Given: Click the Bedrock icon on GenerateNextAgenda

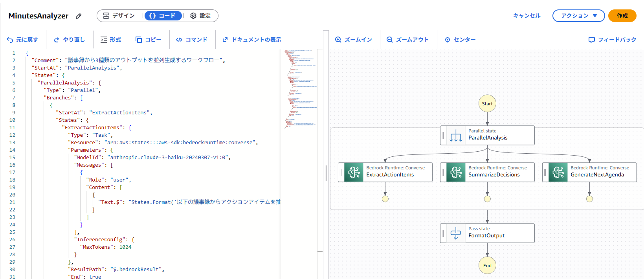Looking at the screenshot, I should coord(558,172).
